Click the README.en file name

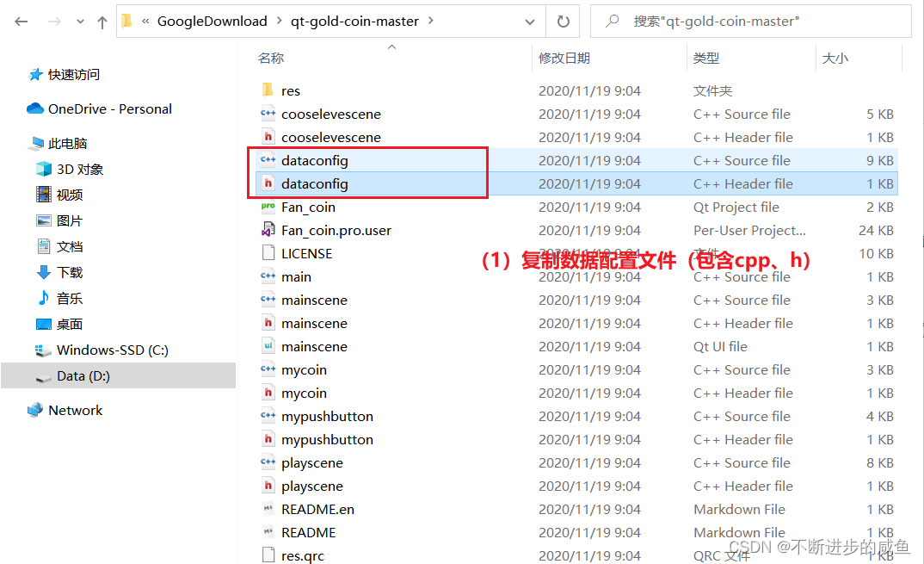click(x=318, y=509)
